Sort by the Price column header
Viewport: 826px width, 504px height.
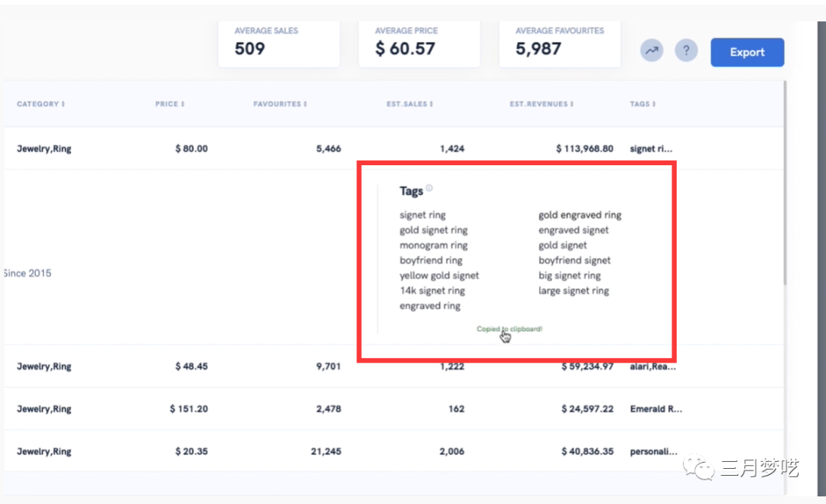click(x=170, y=104)
